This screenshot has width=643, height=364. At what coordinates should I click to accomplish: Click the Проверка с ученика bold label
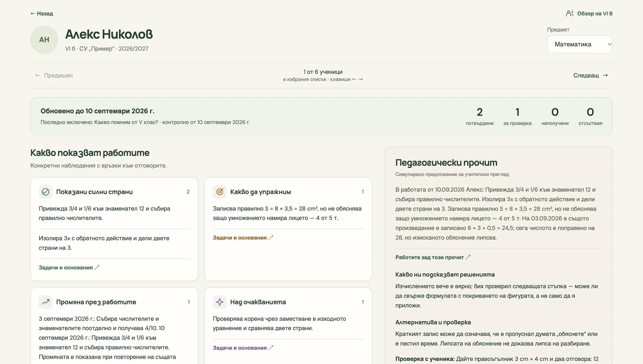coord(425,359)
